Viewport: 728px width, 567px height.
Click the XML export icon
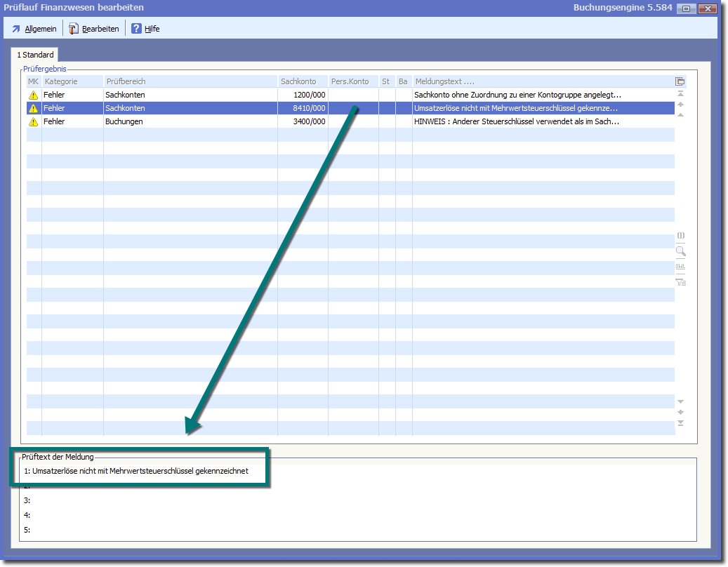tap(680, 267)
